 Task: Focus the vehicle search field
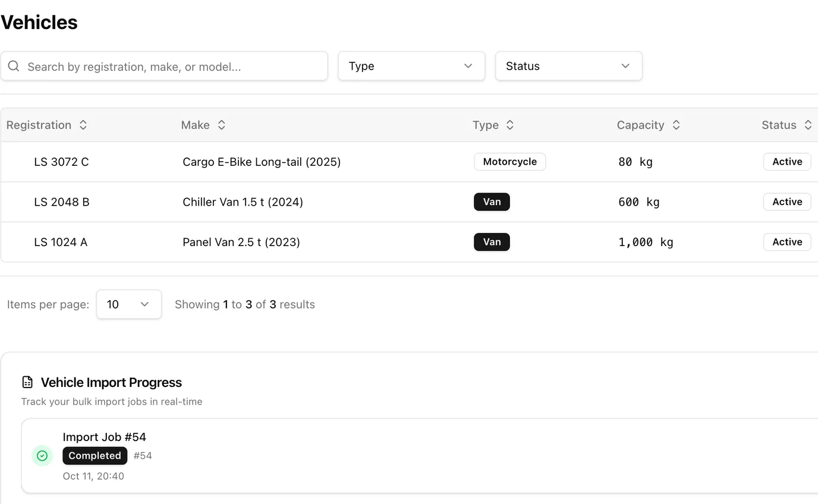coord(164,66)
